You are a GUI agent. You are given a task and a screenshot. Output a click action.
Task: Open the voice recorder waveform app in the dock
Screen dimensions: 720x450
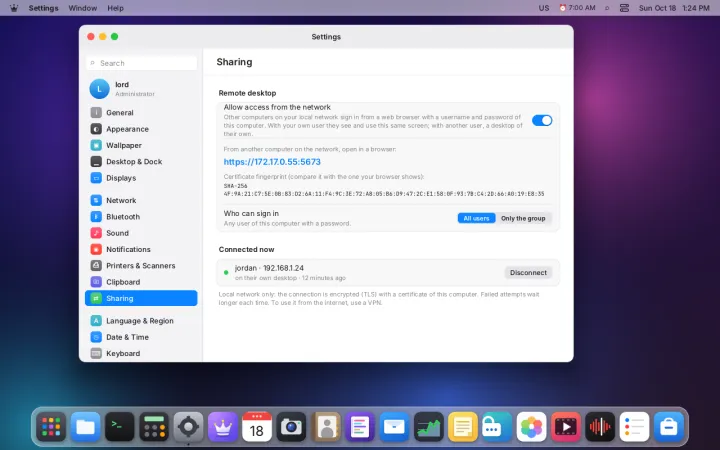(600, 427)
